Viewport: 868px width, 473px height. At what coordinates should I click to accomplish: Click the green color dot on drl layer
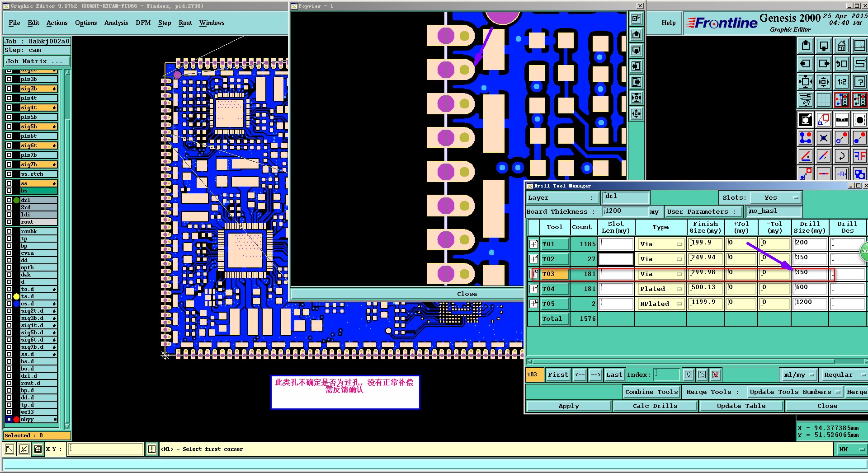(16, 200)
